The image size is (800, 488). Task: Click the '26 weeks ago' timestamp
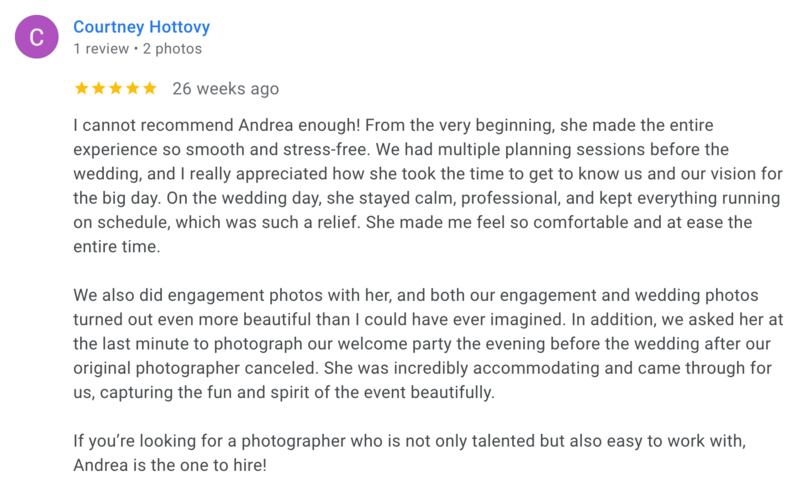(x=226, y=89)
